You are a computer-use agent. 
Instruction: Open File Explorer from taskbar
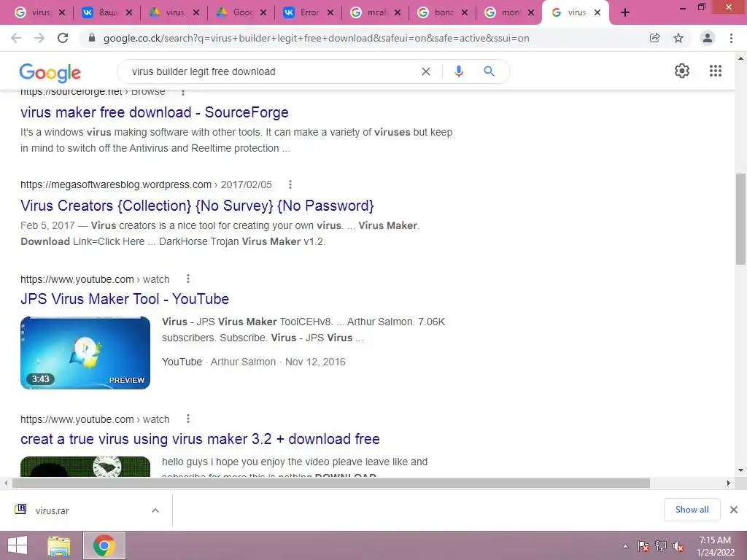click(x=58, y=545)
